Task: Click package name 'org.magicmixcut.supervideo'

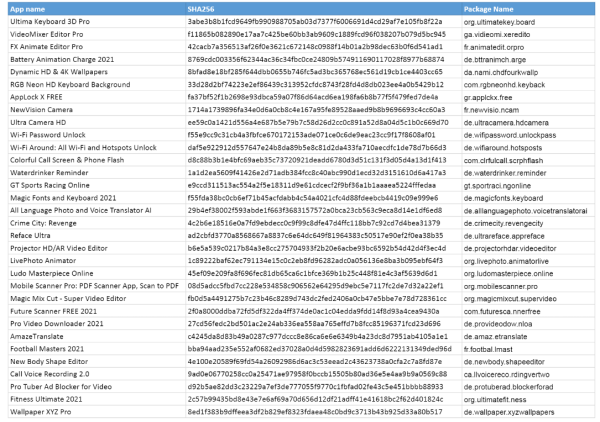Action: (x=510, y=299)
